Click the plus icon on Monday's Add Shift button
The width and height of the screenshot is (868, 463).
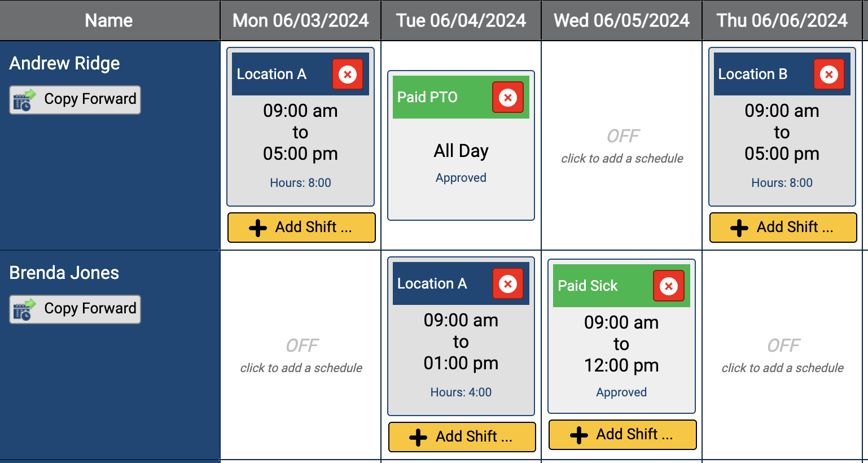[258, 228]
